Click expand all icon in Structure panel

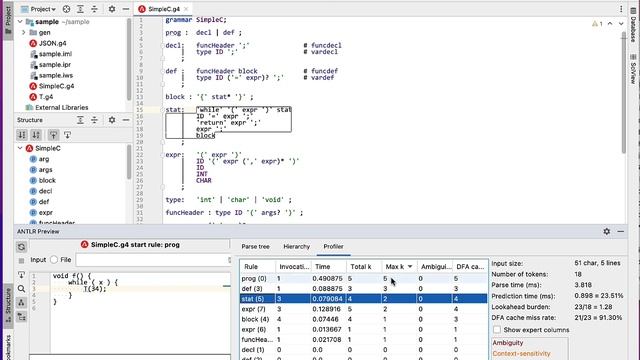(80, 120)
